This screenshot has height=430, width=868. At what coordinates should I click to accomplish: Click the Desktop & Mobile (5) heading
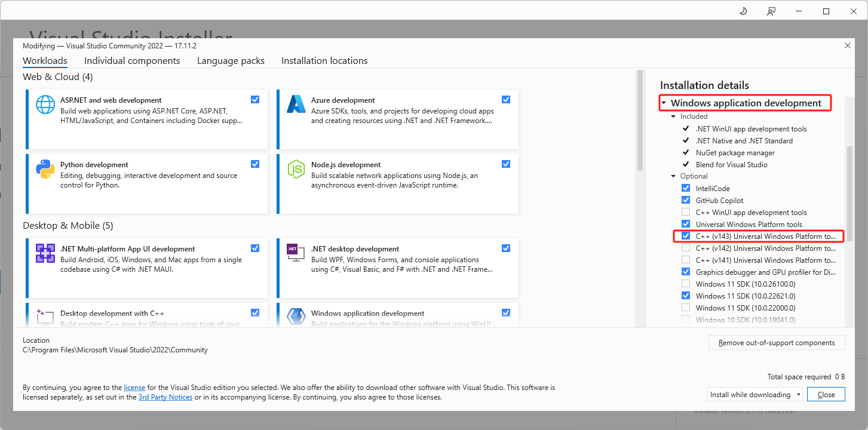[x=68, y=226]
